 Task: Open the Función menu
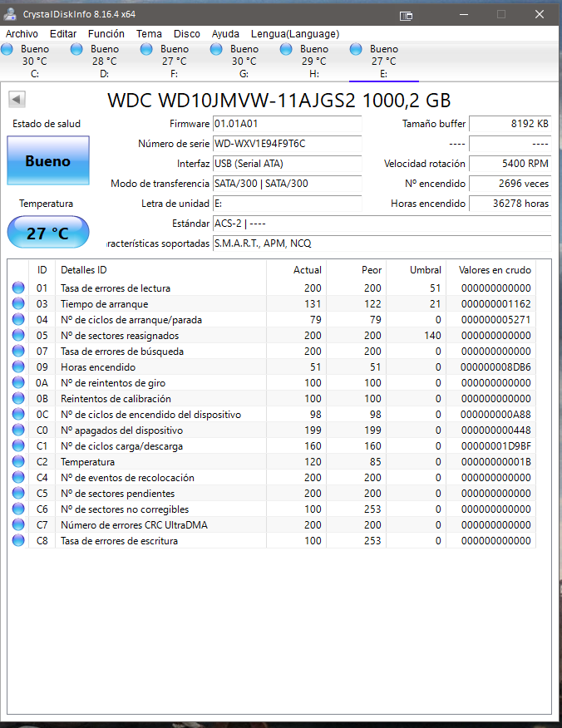click(x=106, y=34)
